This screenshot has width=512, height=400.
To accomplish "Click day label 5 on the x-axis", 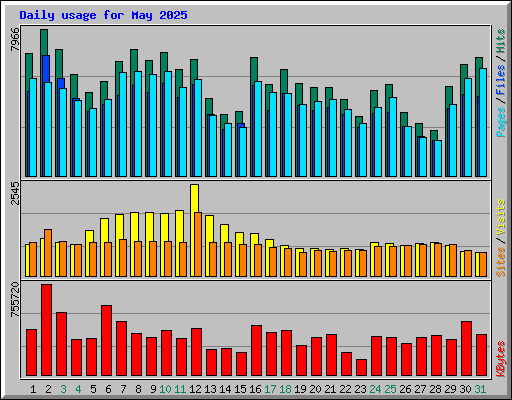I will (93, 389).
